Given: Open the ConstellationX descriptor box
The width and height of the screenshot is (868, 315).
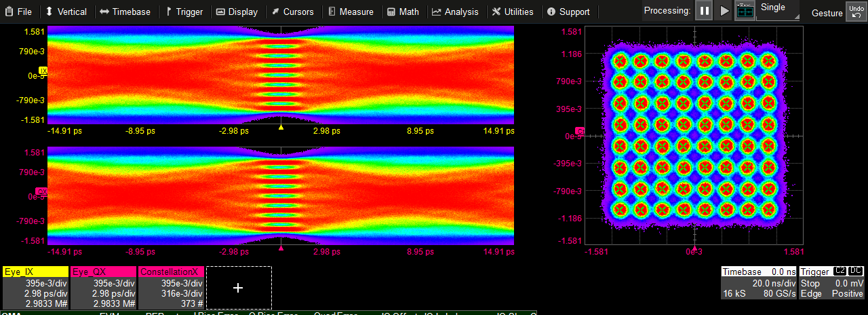Looking at the screenshot, I should click(172, 288).
